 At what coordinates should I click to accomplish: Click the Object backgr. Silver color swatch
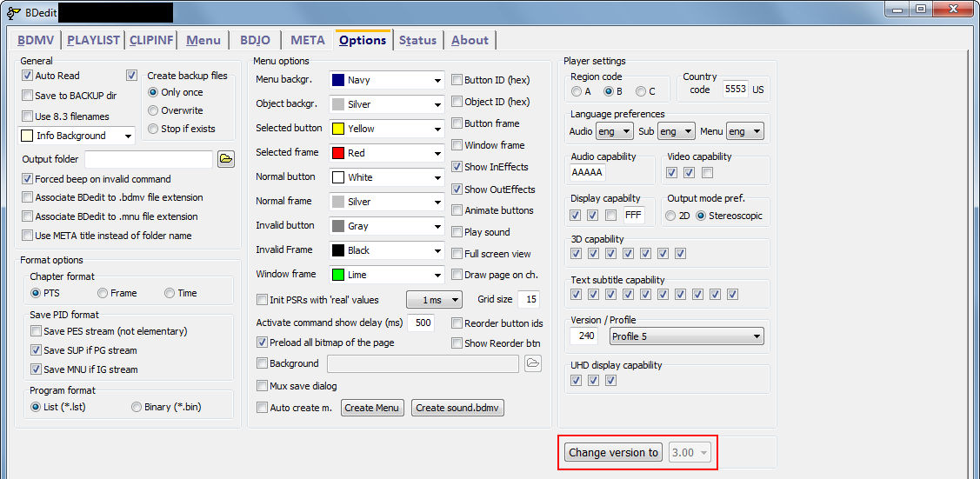[x=338, y=104]
